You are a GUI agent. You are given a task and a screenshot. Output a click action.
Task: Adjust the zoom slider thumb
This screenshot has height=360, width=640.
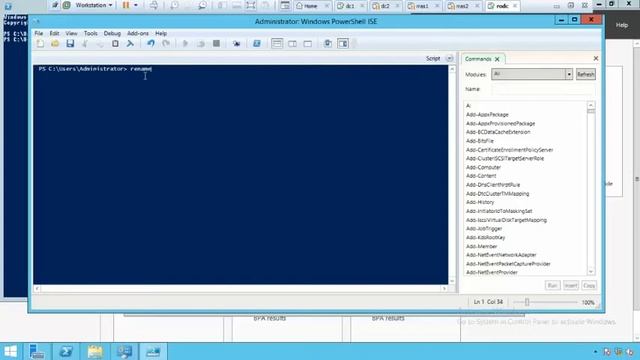click(x=527, y=302)
